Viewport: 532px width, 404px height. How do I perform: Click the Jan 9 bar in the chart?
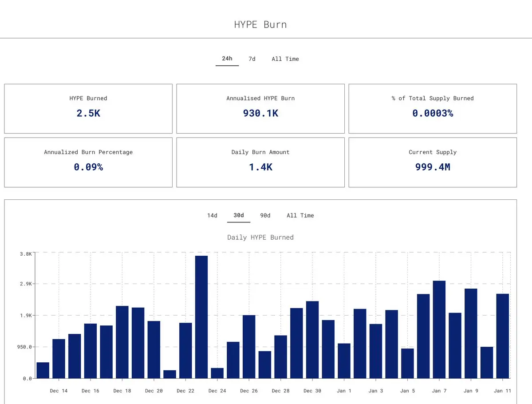click(x=471, y=333)
